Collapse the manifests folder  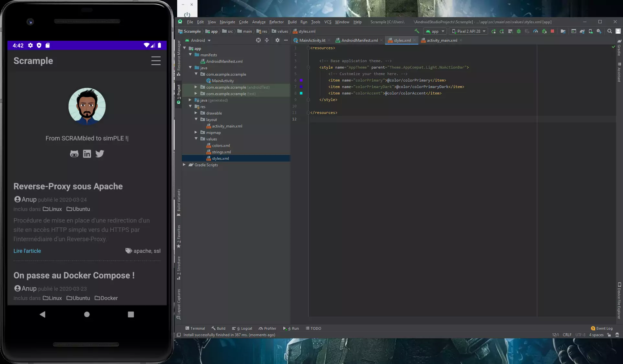[190, 55]
